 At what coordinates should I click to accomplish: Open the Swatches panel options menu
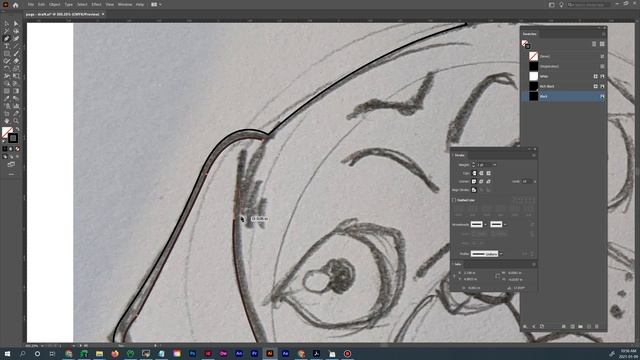click(603, 34)
